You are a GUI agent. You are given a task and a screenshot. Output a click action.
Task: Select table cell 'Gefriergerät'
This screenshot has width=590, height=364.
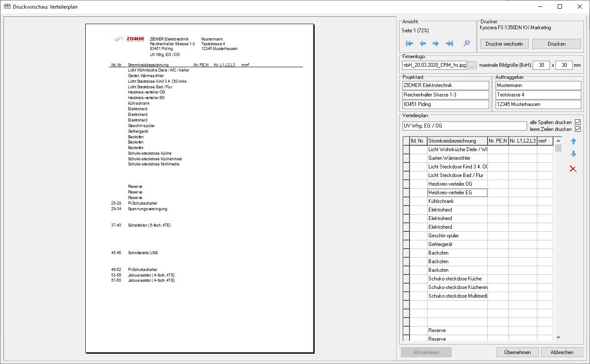click(457, 244)
